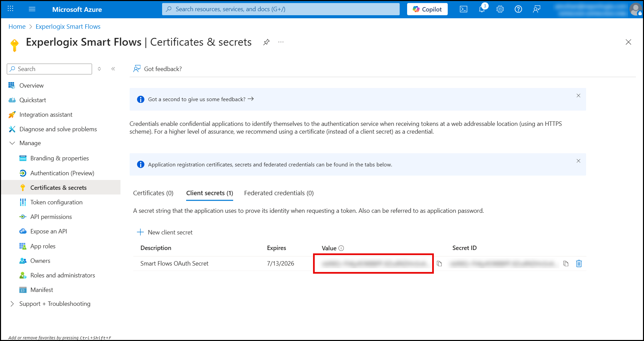Pin the Certificates & secrets blade
This screenshot has height=341, width=644.
(266, 42)
